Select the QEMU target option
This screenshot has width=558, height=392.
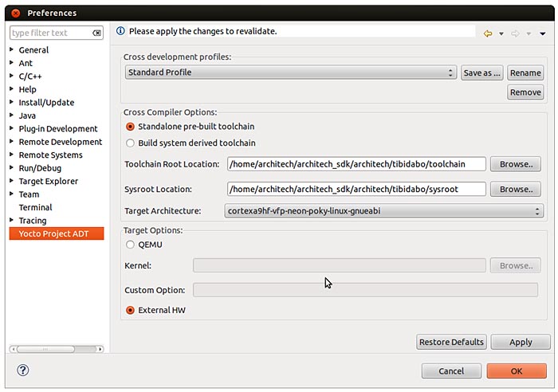[130, 245]
